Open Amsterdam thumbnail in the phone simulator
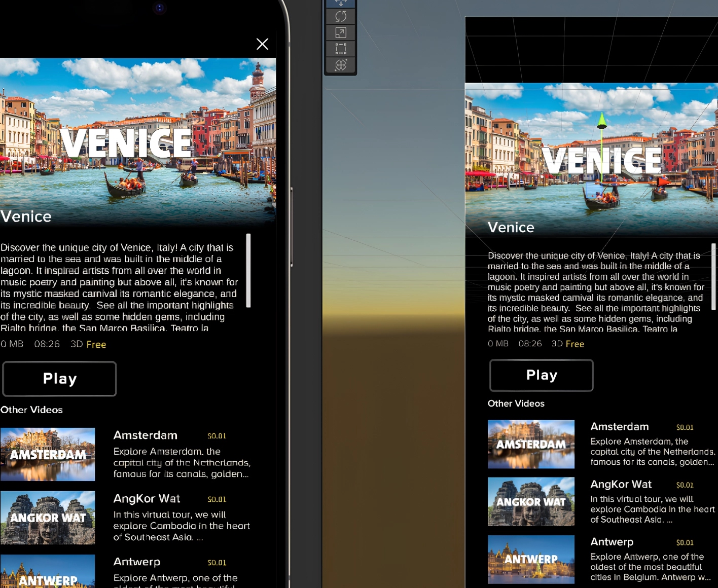 point(48,454)
